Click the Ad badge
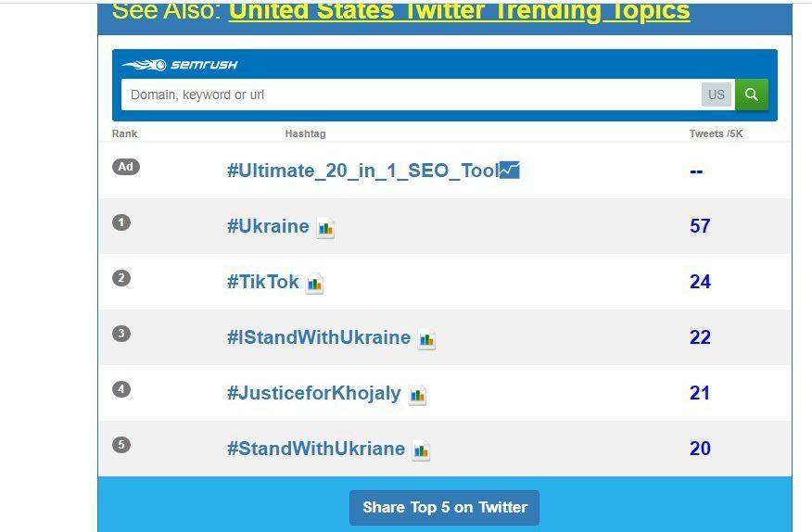This screenshot has width=812, height=532. pos(126,167)
